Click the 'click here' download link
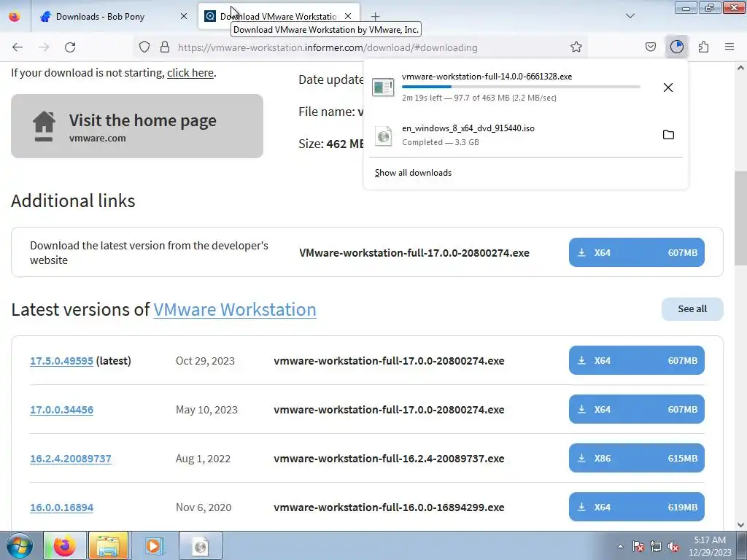The image size is (747, 560). coord(190,73)
